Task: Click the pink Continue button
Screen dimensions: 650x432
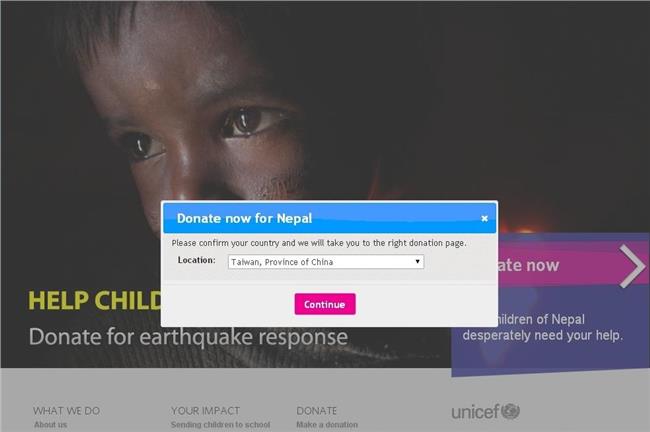Action: point(325,304)
